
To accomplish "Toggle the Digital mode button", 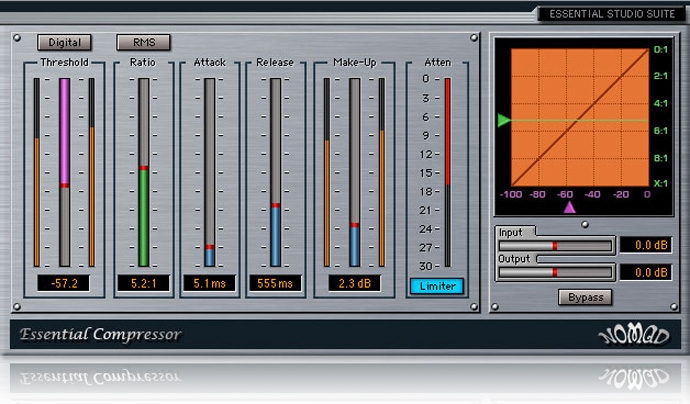I will [x=64, y=42].
